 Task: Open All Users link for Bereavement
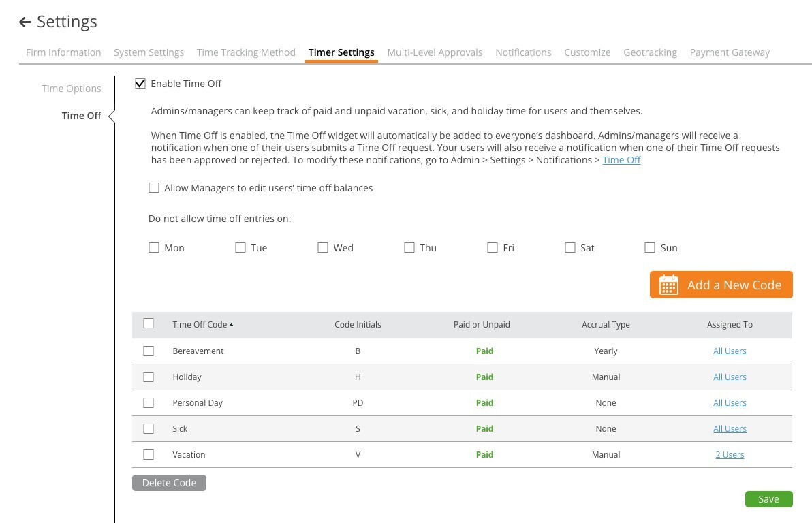730,351
